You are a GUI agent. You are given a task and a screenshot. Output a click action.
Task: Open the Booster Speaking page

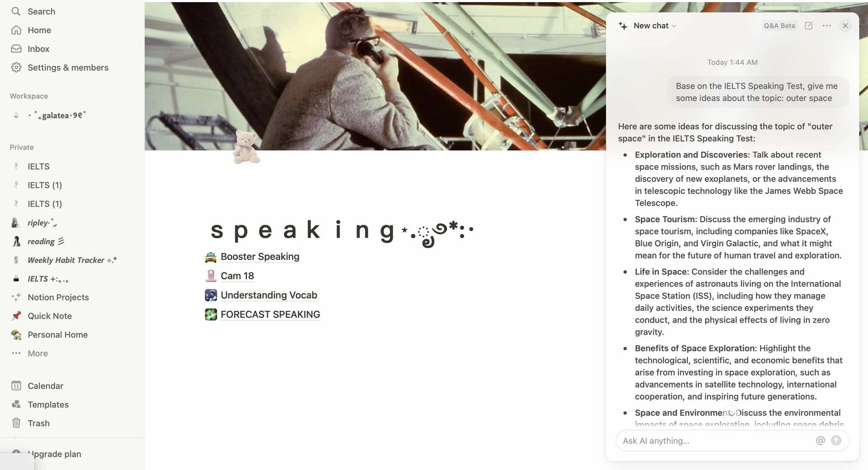pyautogui.click(x=260, y=256)
